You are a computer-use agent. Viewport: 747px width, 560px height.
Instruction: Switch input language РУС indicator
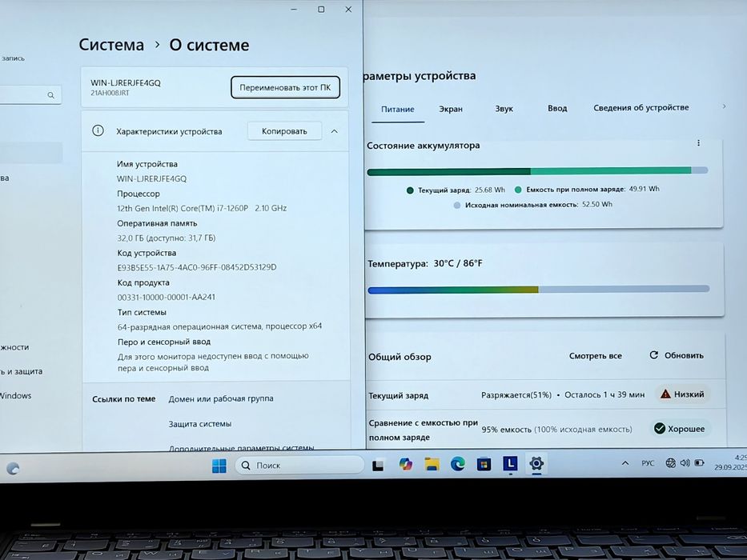(x=648, y=463)
